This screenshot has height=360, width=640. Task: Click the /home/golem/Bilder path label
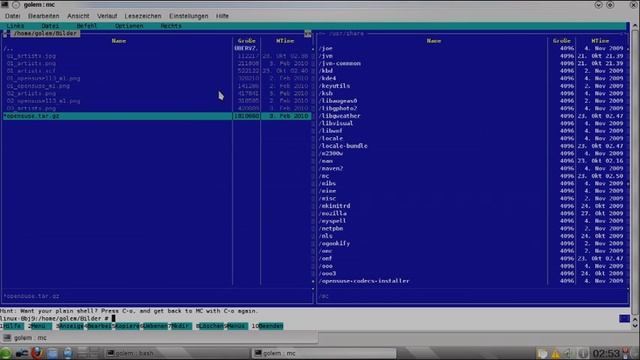coord(45,33)
